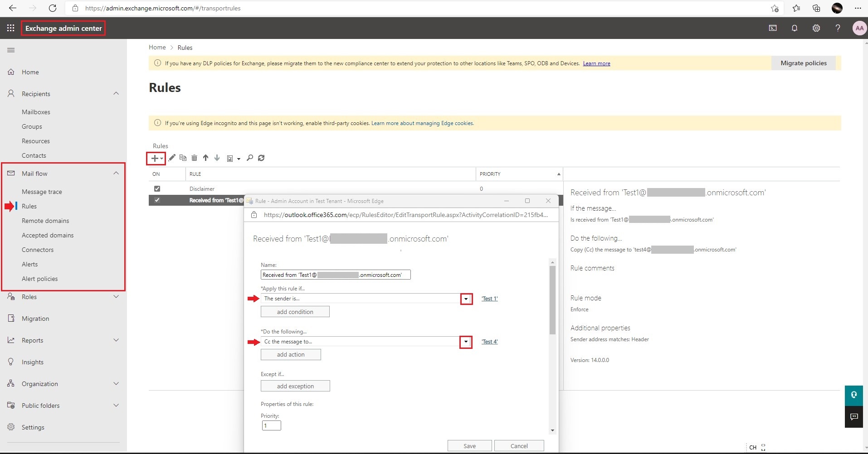Viewport: 868px width, 454px height.
Task: Collapse the Mail flow section
Action: (x=116, y=173)
